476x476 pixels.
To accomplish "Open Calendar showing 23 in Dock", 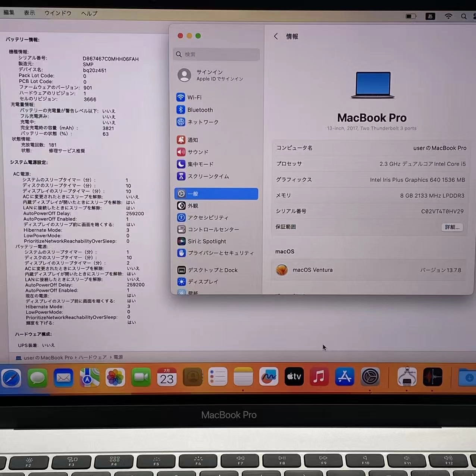I will pos(167,377).
